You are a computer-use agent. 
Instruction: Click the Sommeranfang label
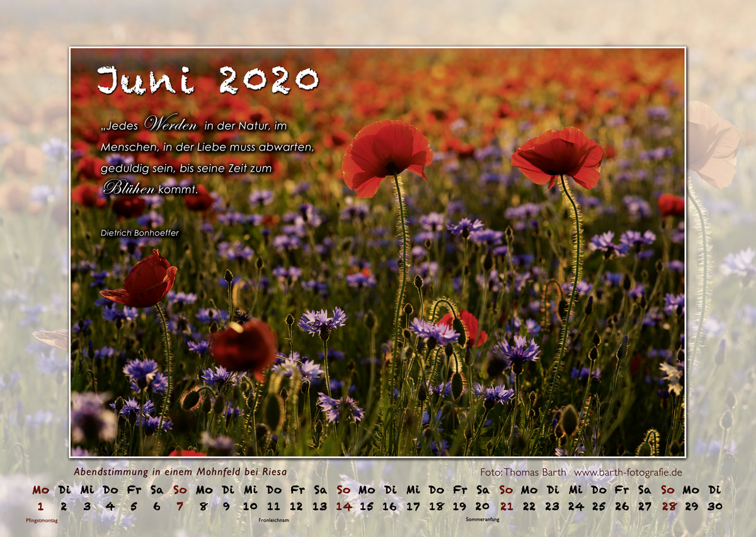(x=482, y=520)
